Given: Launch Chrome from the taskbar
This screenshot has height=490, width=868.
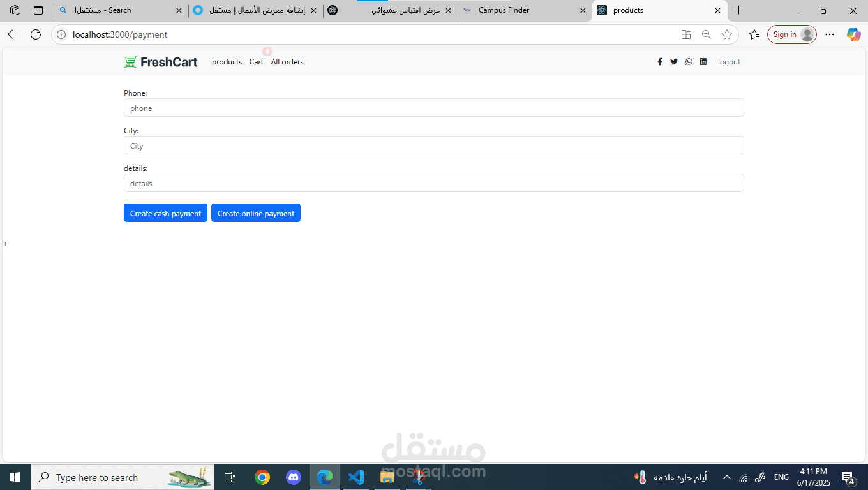Looking at the screenshot, I should click(x=262, y=477).
